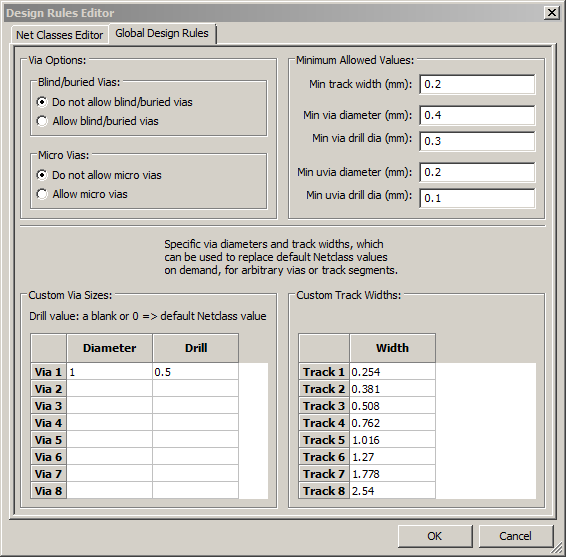Click the OK button
The image size is (566, 557).
click(x=435, y=536)
